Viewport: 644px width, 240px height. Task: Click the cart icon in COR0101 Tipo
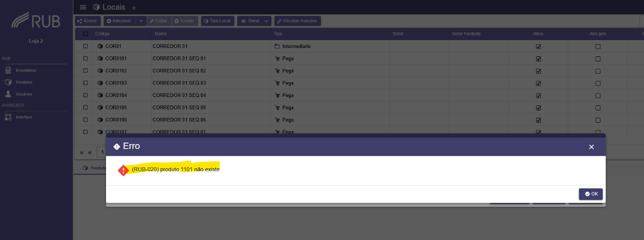pyautogui.click(x=277, y=58)
